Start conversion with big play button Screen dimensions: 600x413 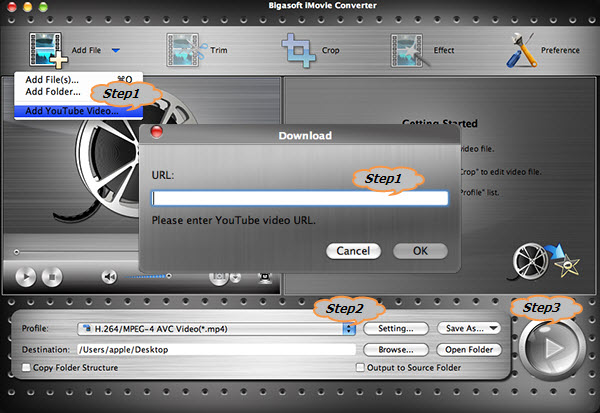(552, 348)
